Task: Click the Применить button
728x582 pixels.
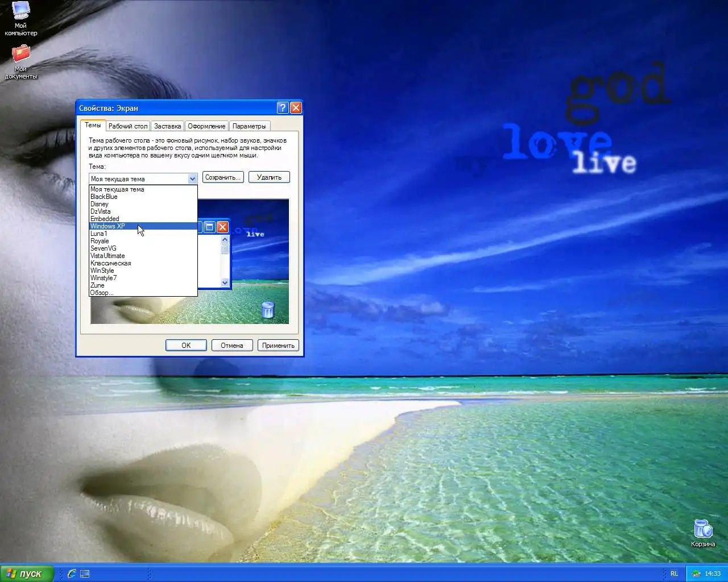Action: tap(278, 346)
